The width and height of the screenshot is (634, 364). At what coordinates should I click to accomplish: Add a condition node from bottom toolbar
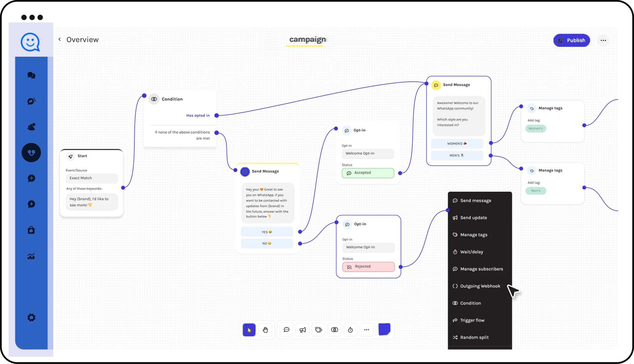(x=334, y=330)
